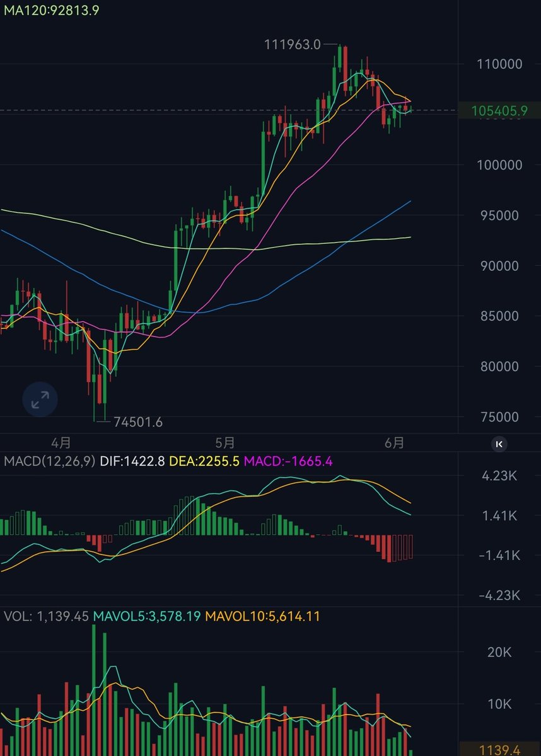Click the 110000 price axis label
The width and height of the screenshot is (541, 756).
click(499, 64)
